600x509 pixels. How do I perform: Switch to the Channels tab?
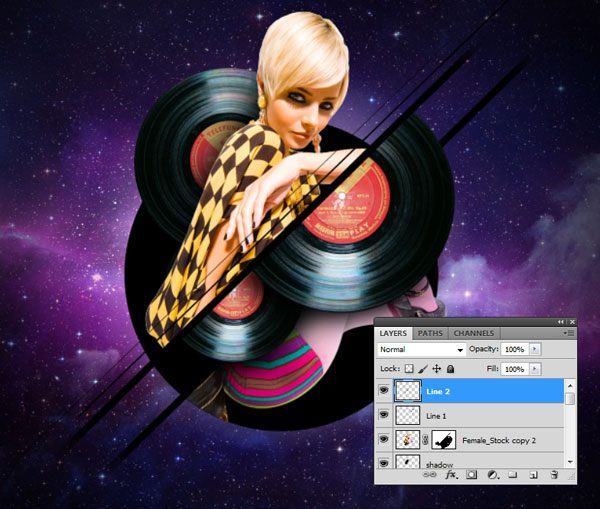pyautogui.click(x=472, y=333)
